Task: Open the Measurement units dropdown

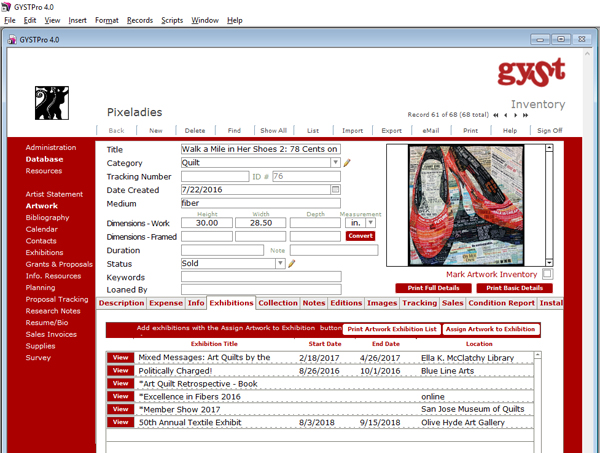Action: (371, 223)
